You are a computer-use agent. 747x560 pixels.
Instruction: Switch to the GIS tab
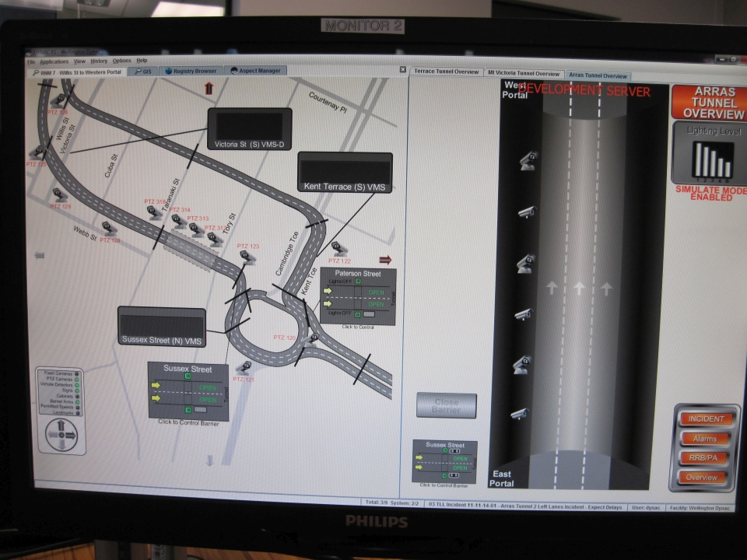coord(143,71)
